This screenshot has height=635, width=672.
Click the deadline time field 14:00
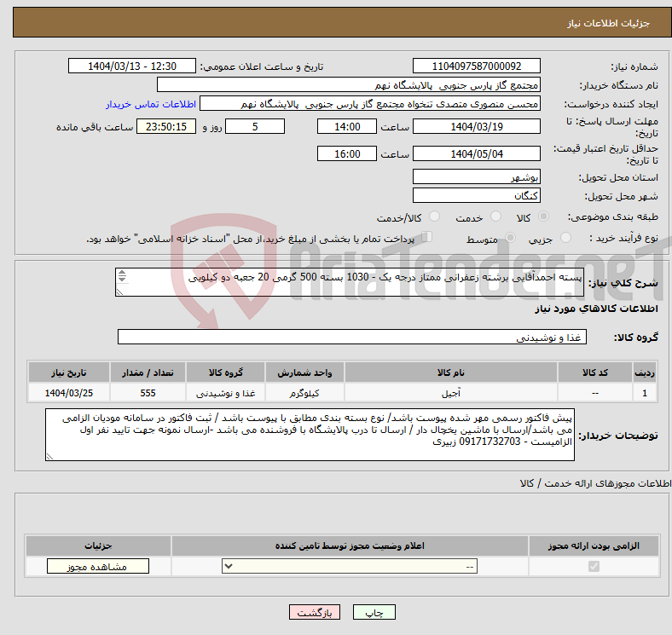tap(347, 126)
